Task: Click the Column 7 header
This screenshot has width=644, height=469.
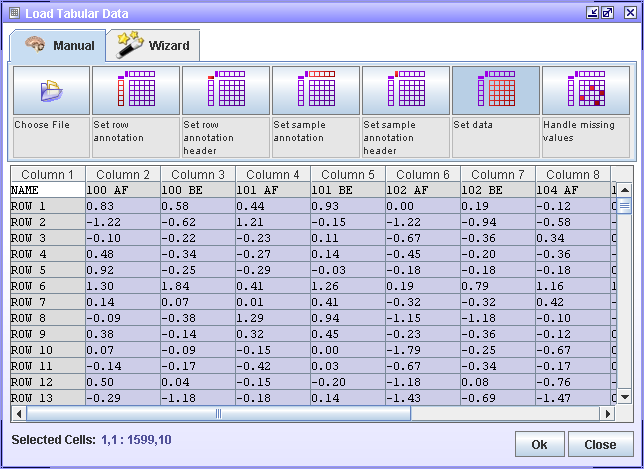Action: (498, 175)
